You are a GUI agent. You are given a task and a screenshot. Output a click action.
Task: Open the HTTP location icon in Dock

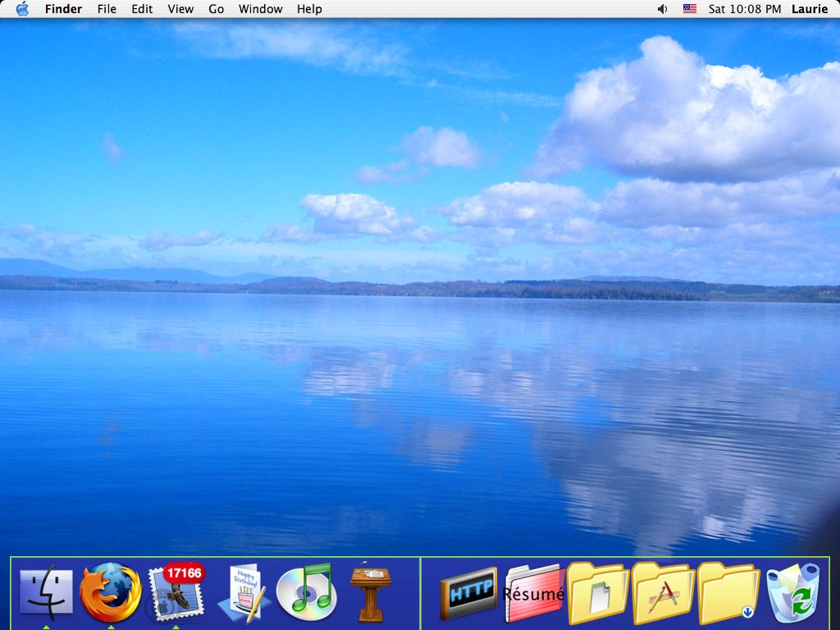(468, 593)
